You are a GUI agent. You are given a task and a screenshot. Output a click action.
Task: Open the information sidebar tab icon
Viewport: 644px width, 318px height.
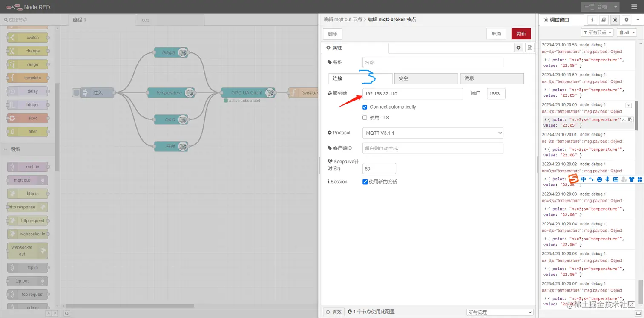click(x=592, y=20)
